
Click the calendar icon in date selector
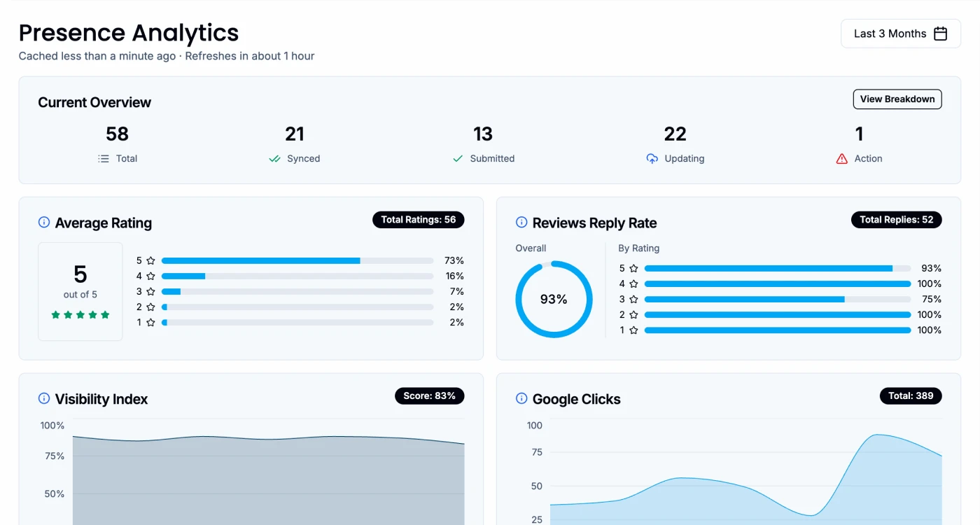pos(941,34)
